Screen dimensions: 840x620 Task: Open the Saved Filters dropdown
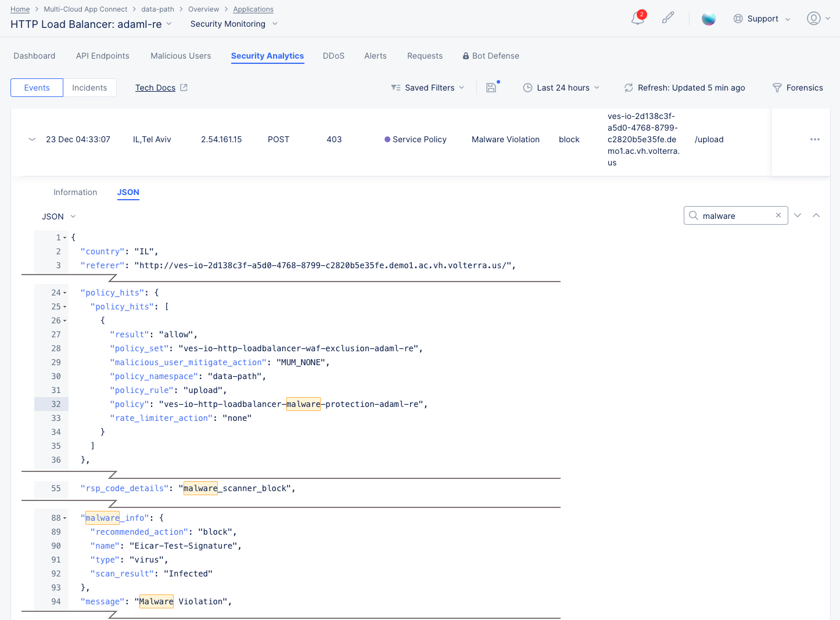click(428, 87)
